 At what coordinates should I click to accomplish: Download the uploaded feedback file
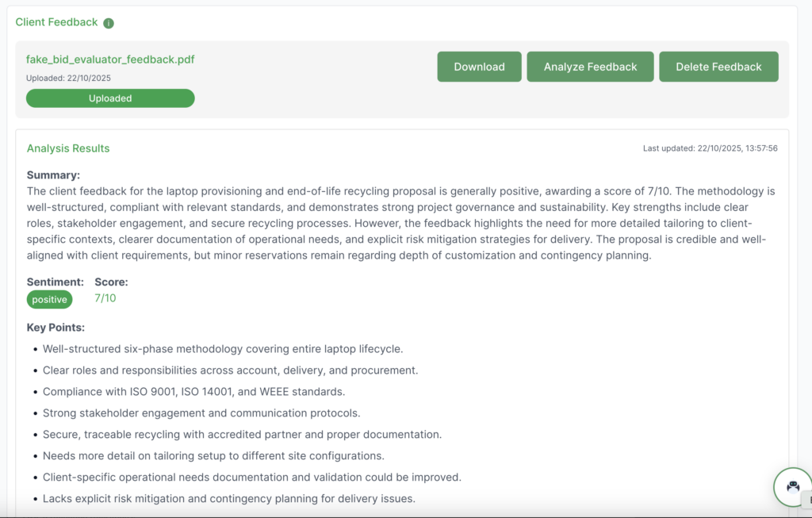pos(479,67)
